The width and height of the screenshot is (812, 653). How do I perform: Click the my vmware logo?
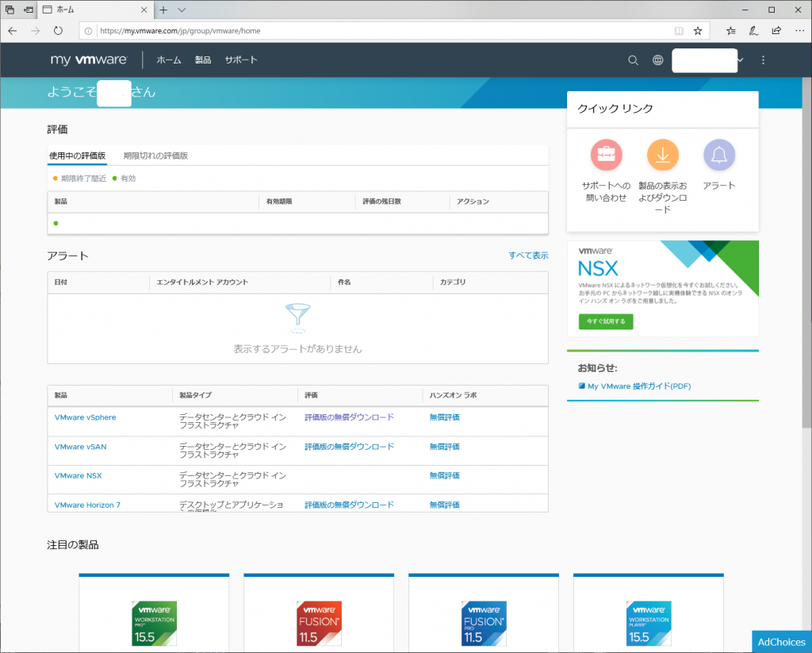point(89,60)
